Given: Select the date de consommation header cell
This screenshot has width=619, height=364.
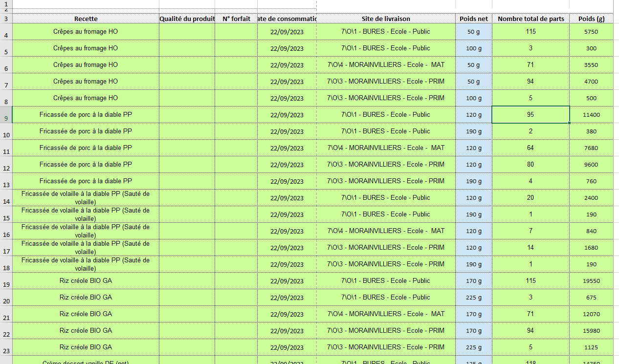Looking at the screenshot, I should 287,19.
